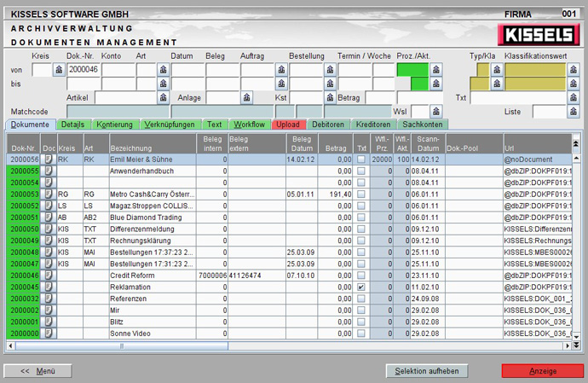Click the yellow Klassifikationswert von field

click(535, 70)
